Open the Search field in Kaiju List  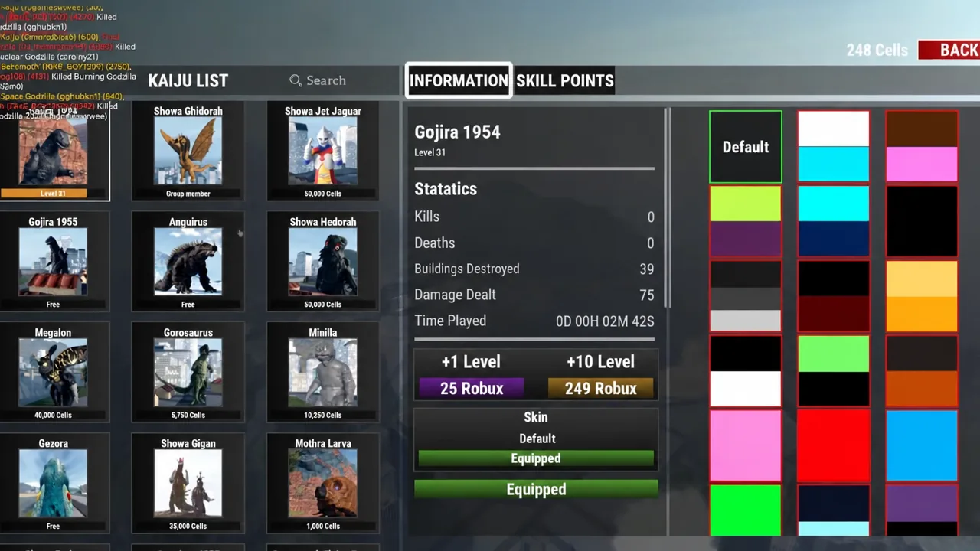coord(318,80)
